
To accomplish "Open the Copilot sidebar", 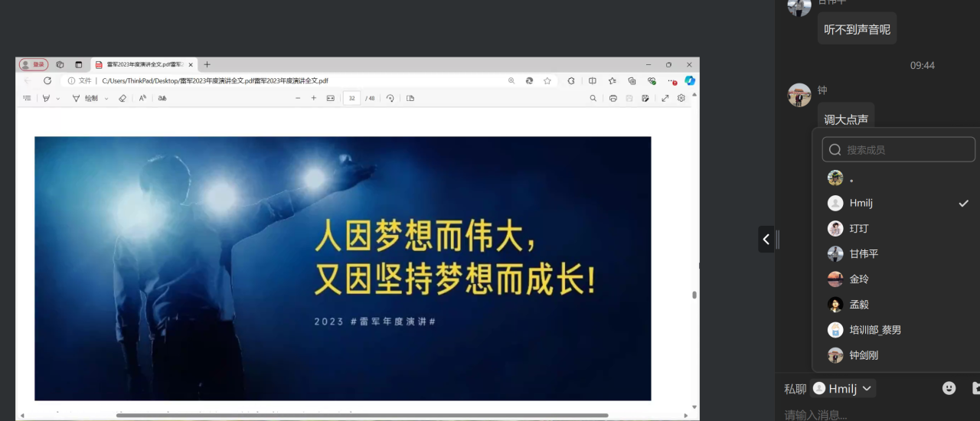I will coord(690,80).
